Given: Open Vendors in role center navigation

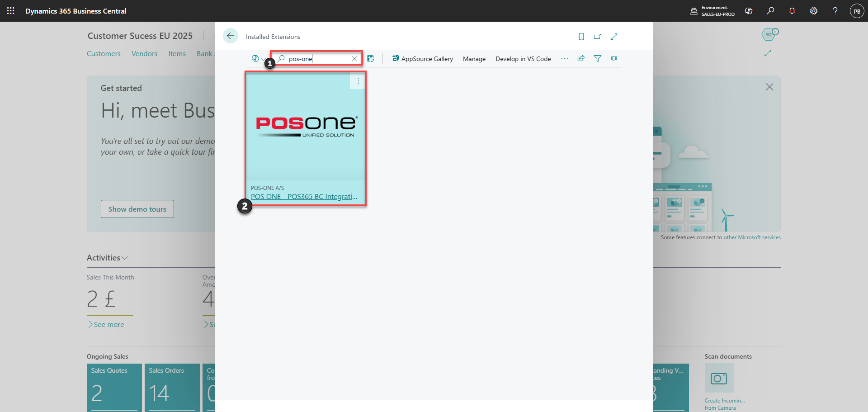Looking at the screenshot, I should (x=144, y=53).
